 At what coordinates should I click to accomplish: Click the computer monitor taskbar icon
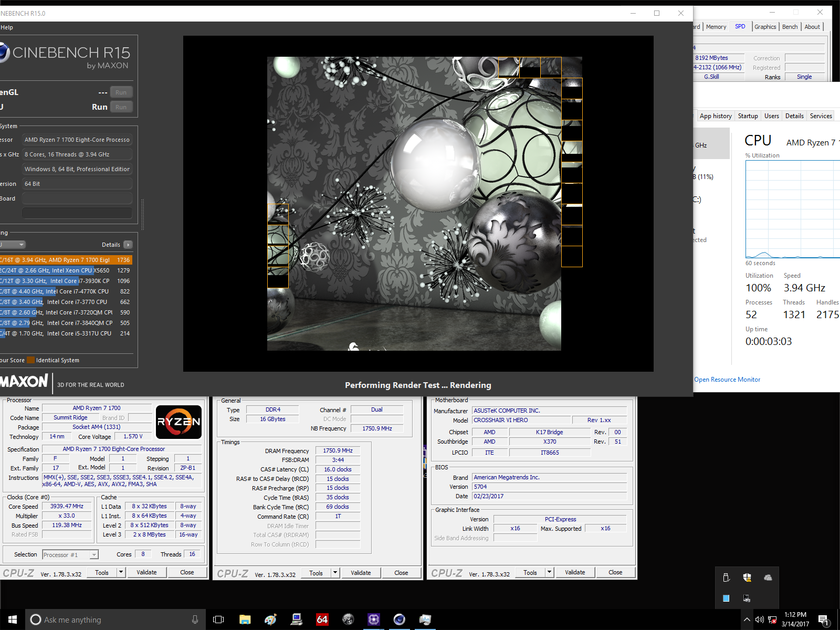click(x=296, y=619)
